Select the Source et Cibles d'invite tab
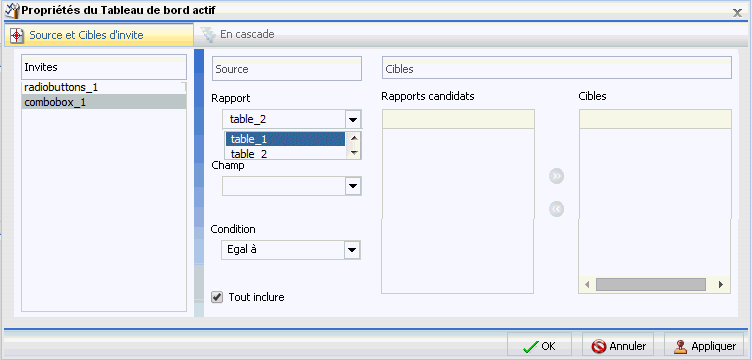 coord(99,35)
